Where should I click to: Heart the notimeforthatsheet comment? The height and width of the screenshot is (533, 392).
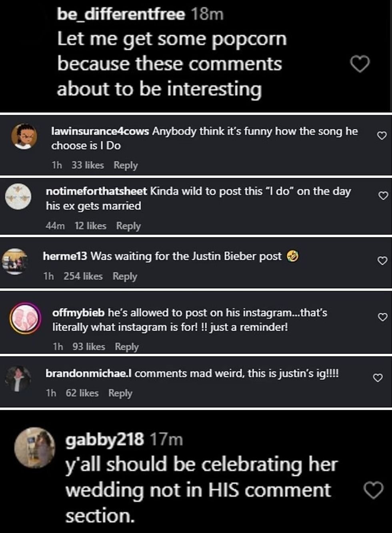tap(383, 196)
